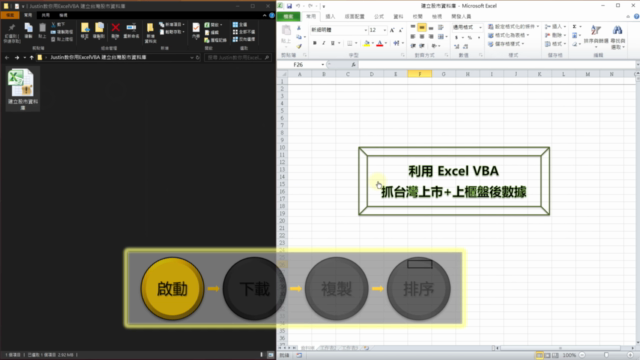Open Explorer address bar history dropdown
Screen dimensions: 640x360
[192, 58]
